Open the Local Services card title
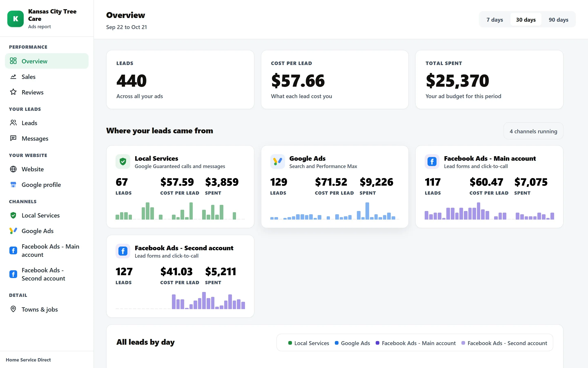The width and height of the screenshot is (588, 368). coord(156,158)
